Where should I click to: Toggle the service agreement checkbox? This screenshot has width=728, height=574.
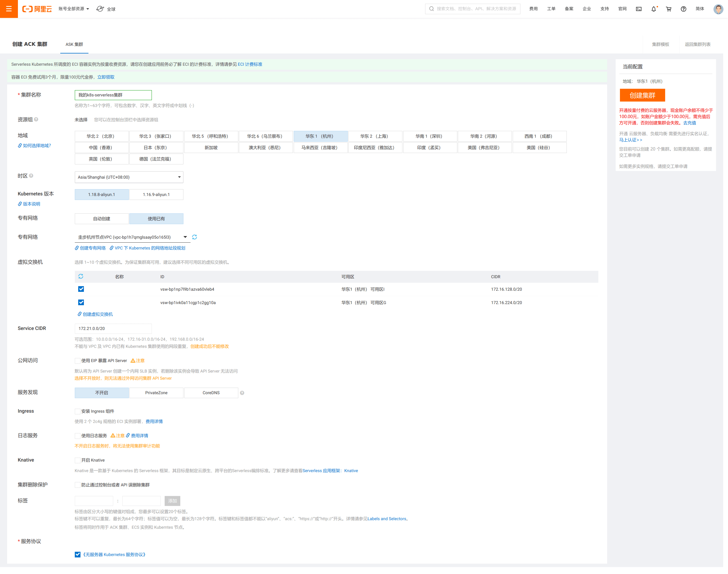coord(78,554)
